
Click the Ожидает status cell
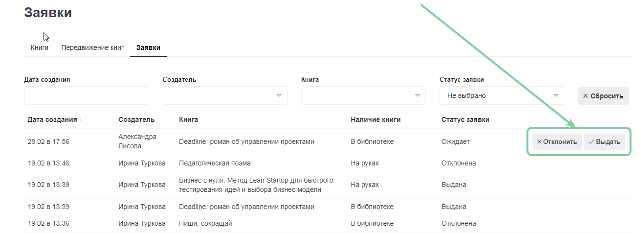coord(455,141)
